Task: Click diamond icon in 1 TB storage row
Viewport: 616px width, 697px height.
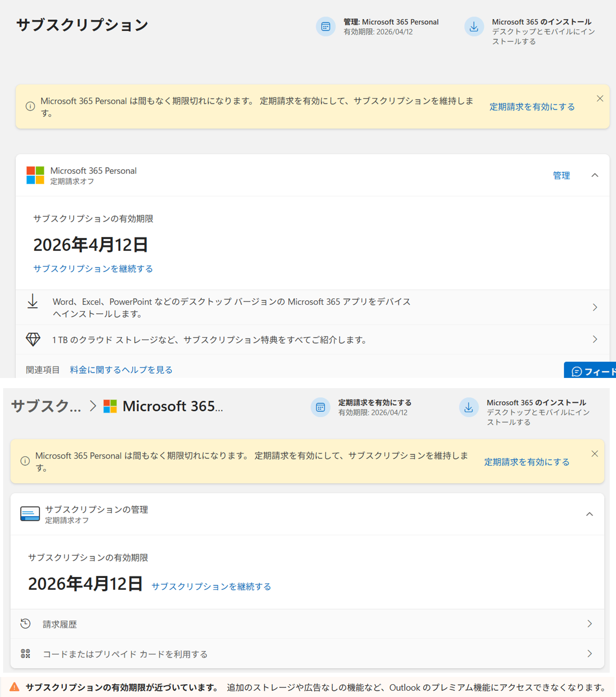Action: (33, 339)
